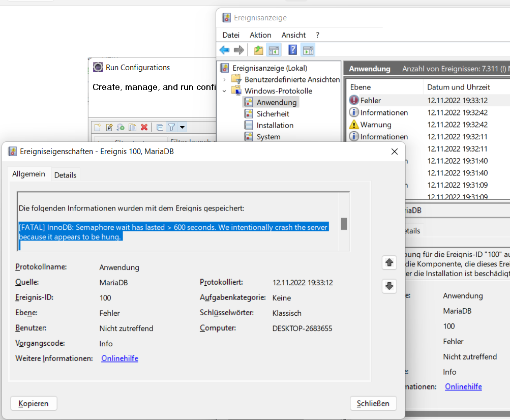
Task: Click duplicate launch configuration icon
Action: (132, 127)
